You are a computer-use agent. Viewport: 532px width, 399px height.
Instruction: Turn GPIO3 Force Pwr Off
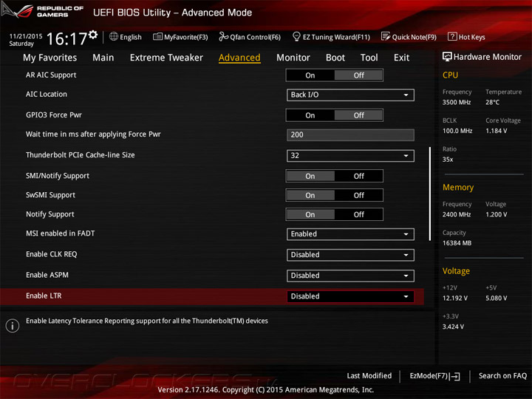(358, 115)
